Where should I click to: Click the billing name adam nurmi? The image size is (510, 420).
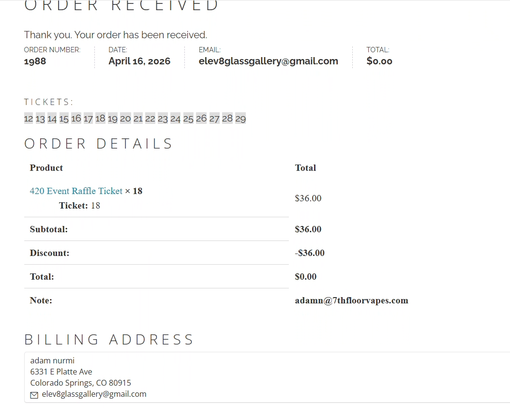click(52, 360)
